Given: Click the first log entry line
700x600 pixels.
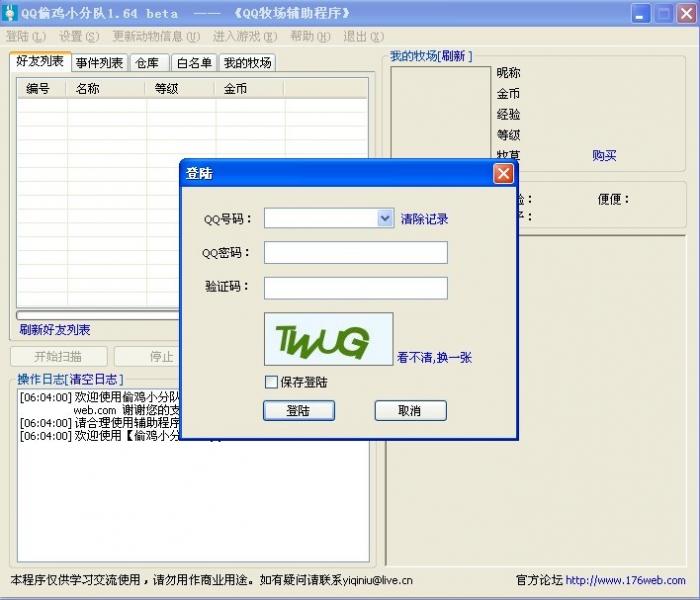Looking at the screenshot, I should point(100,397).
